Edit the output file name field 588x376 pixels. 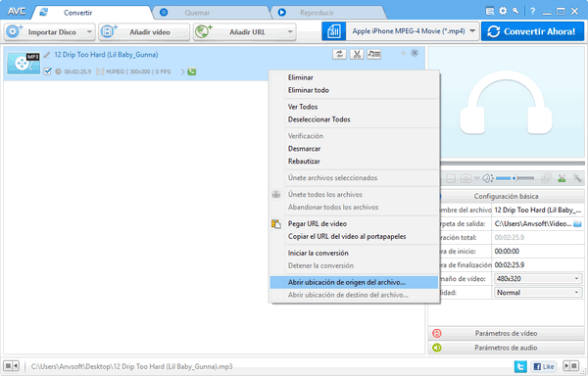point(538,210)
